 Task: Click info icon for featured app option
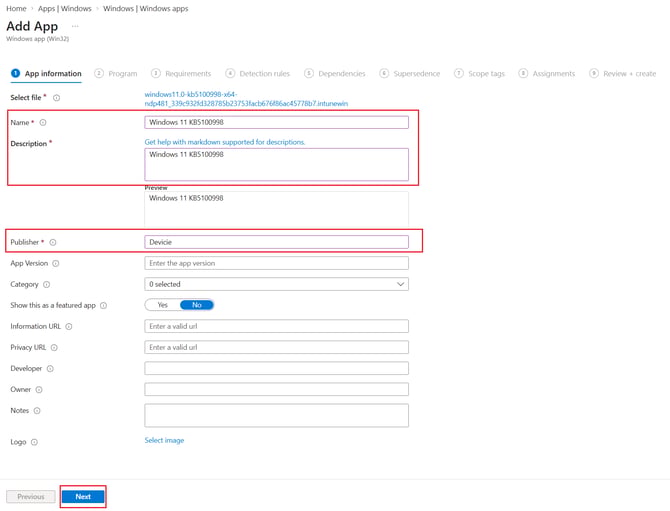(103, 305)
